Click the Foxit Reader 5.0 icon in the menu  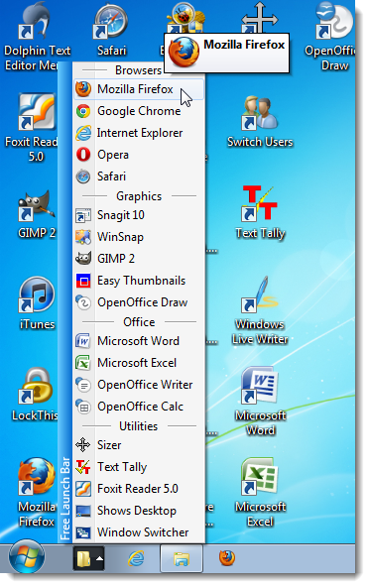pos(83,489)
